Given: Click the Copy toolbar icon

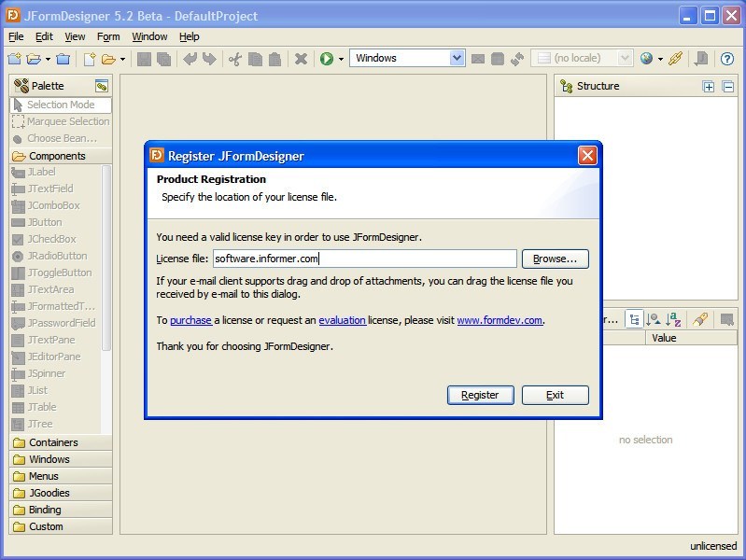Looking at the screenshot, I should click(x=255, y=59).
